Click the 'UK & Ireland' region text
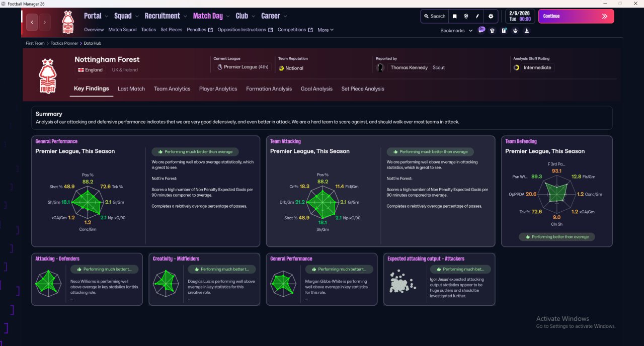This screenshot has height=346, width=644. [x=125, y=70]
